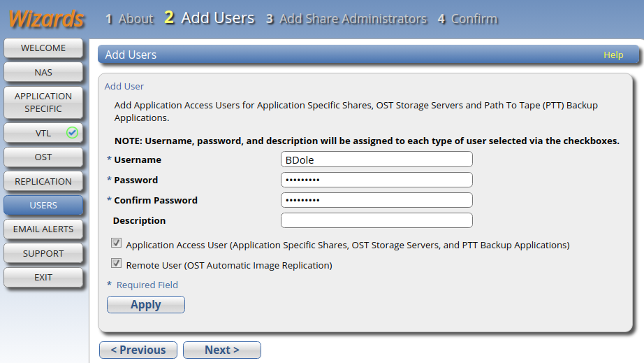
Task: Go back with Previous button
Action: click(138, 350)
